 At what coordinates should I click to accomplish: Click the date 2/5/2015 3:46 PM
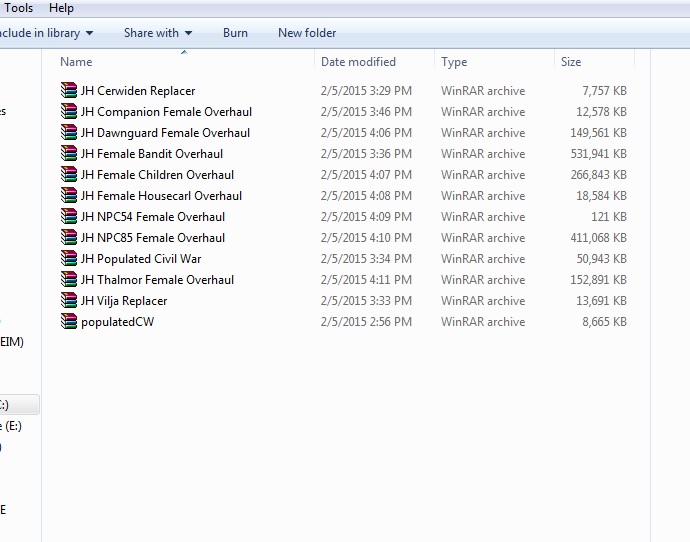click(x=366, y=112)
